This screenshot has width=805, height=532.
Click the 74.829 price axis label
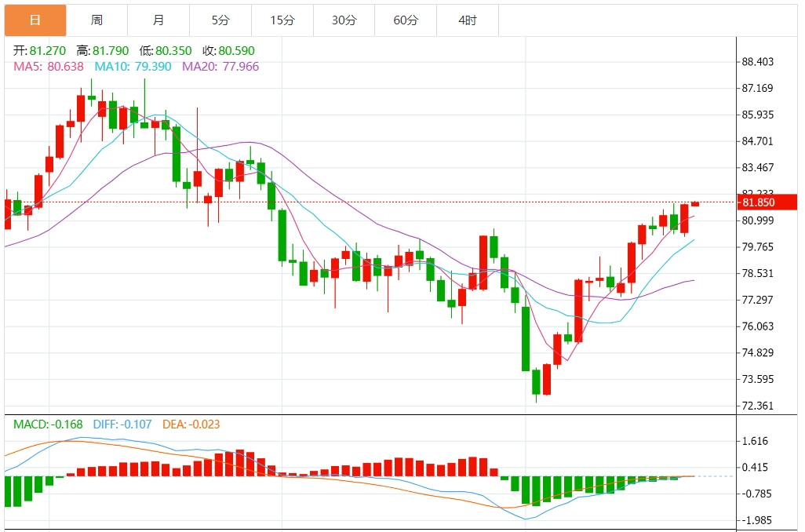758,353
